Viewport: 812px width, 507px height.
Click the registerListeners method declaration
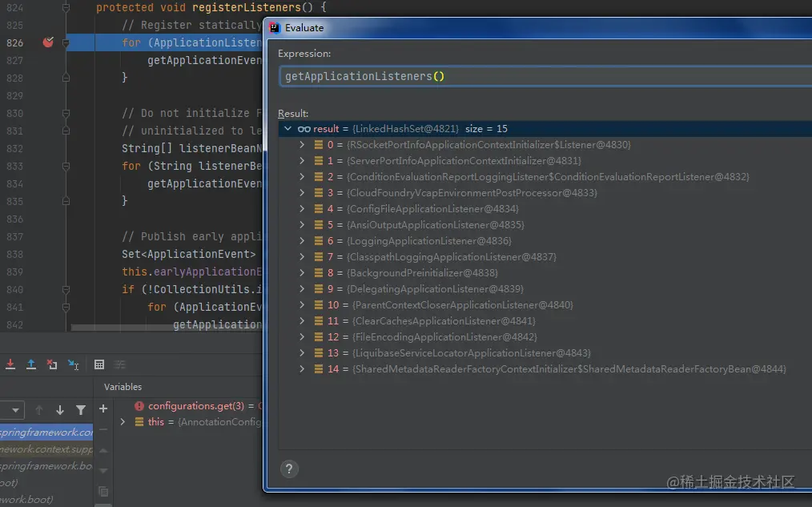211,7
